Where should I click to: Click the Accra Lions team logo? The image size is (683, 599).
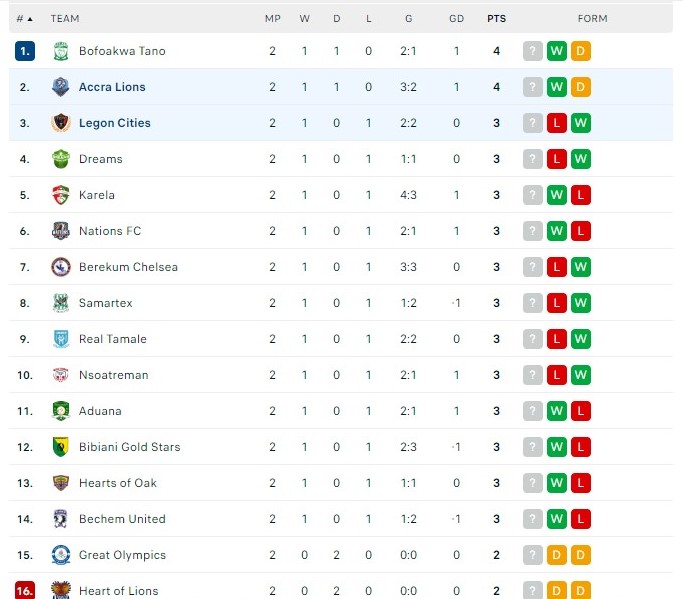tap(60, 87)
